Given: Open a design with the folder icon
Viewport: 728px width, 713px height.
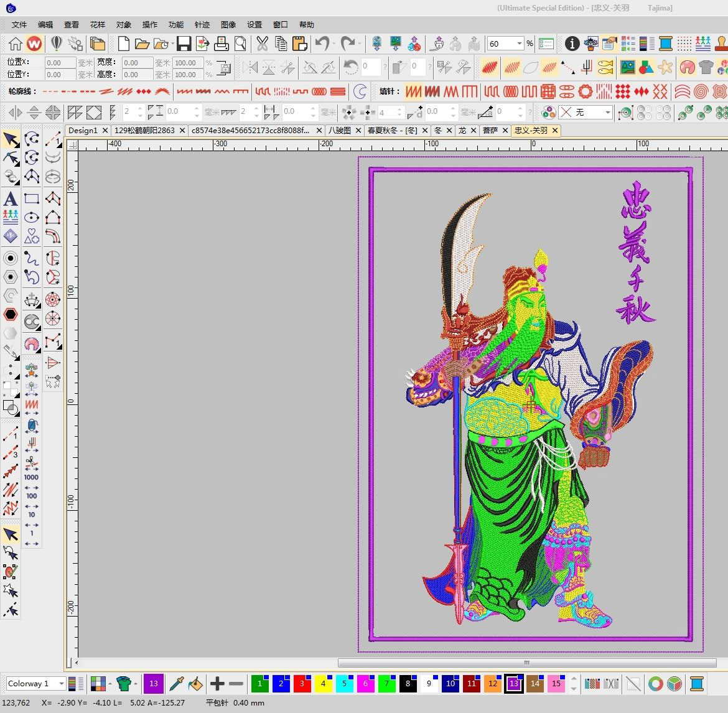Looking at the screenshot, I should pyautogui.click(x=142, y=44).
